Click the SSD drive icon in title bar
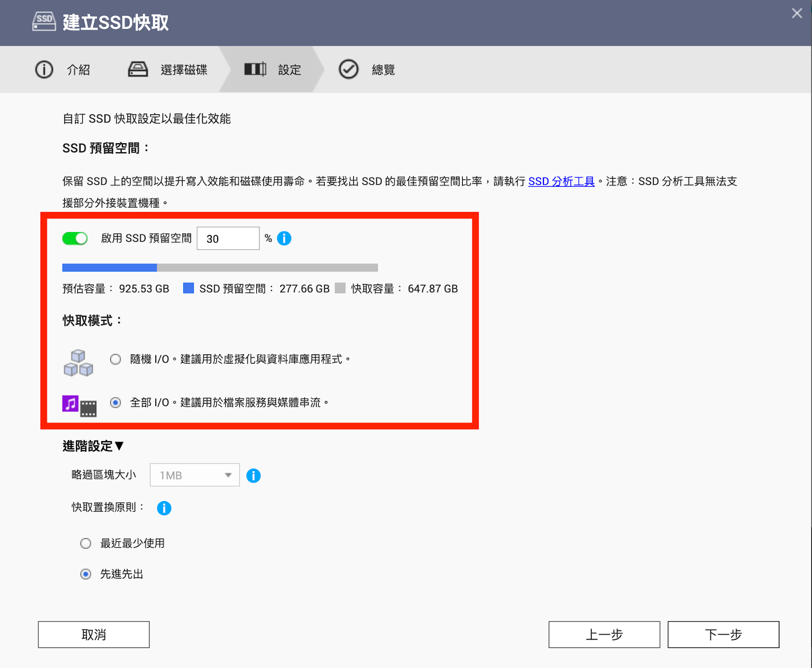The width and height of the screenshot is (812, 668). [x=44, y=21]
